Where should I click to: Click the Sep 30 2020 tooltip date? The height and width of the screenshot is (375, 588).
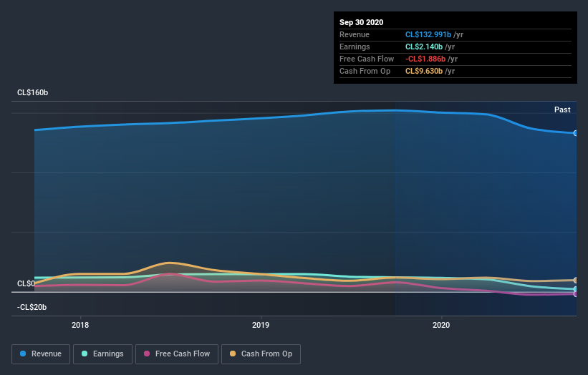(361, 22)
